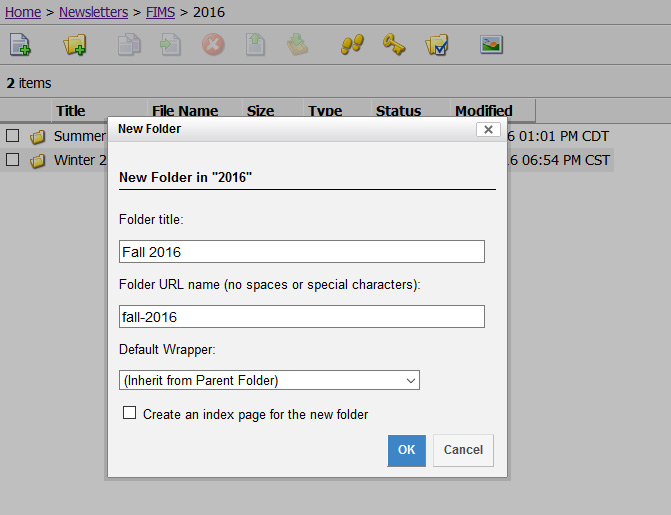The height and width of the screenshot is (515, 671).
Task: Click the red delete X icon
Action: [x=213, y=45]
